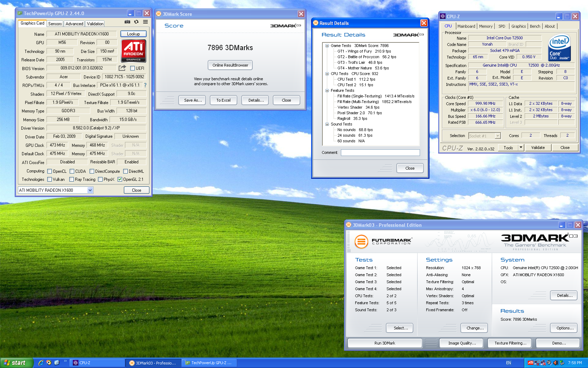Click the BIOS export share icon
The image size is (588, 368).
coord(122,68)
